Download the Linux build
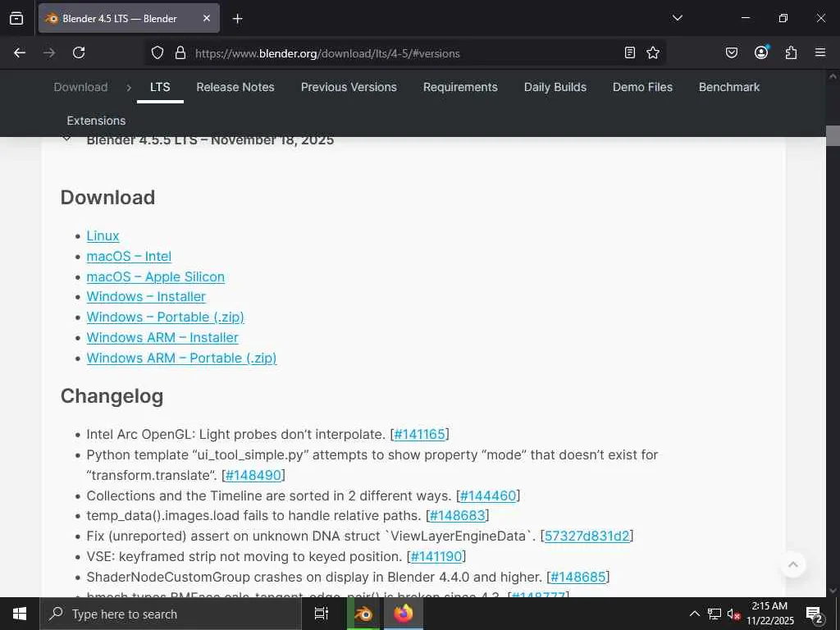 103,235
